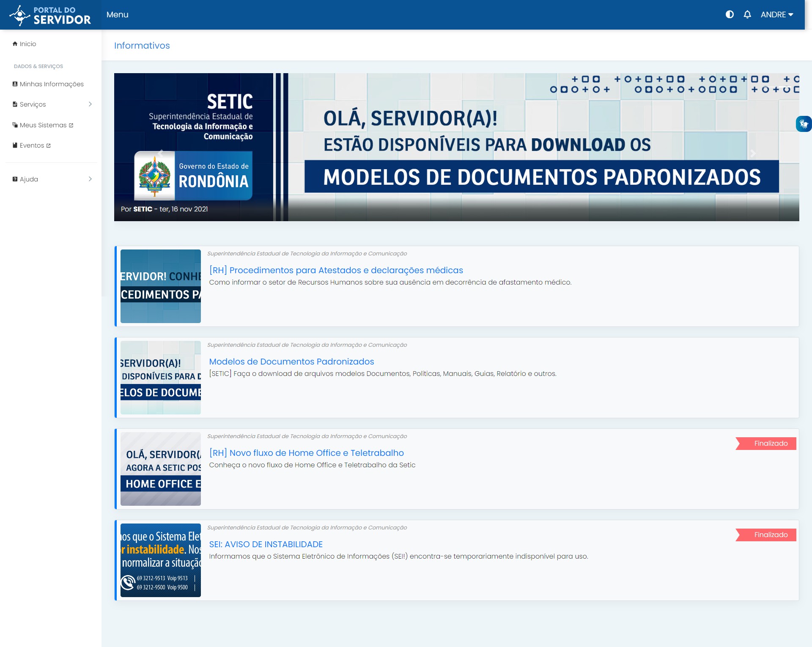Click Finalizado badge on Home Office card
Viewport: 812px width, 647px height.
tap(766, 444)
